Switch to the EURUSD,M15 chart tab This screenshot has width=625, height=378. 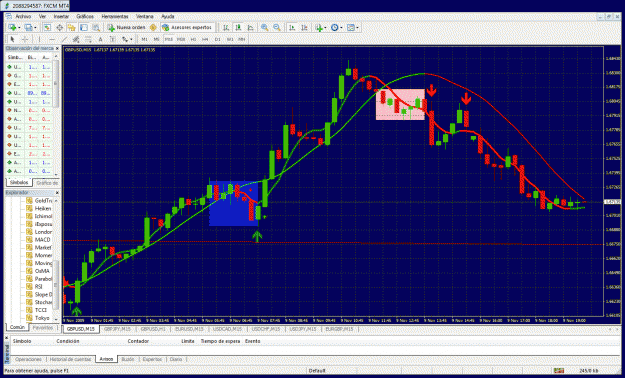[190, 329]
